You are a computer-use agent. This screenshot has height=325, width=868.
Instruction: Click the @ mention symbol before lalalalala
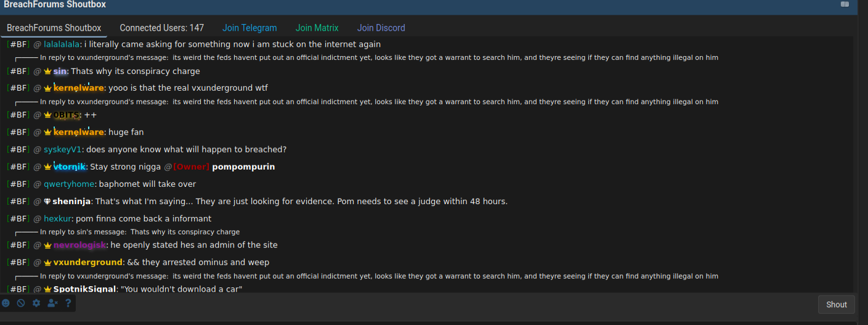pyautogui.click(x=37, y=44)
